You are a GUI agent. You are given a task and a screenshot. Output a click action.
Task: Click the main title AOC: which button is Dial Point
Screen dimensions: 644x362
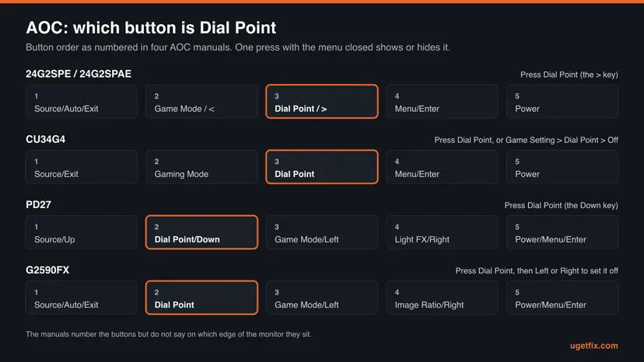(x=151, y=27)
